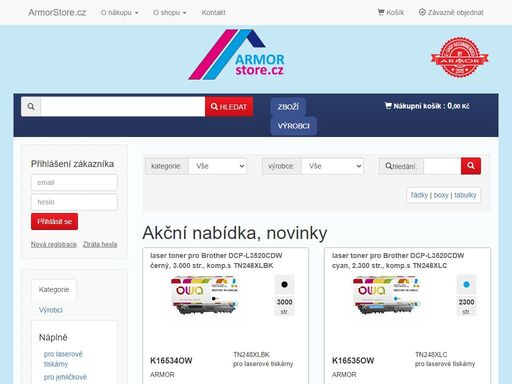Click the ArmorStore.cz logo image
The height and width of the screenshot is (384, 512).
[x=237, y=55]
